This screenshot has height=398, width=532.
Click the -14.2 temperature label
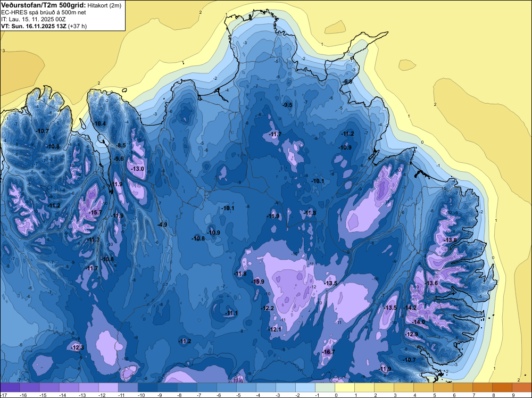pos(410,308)
